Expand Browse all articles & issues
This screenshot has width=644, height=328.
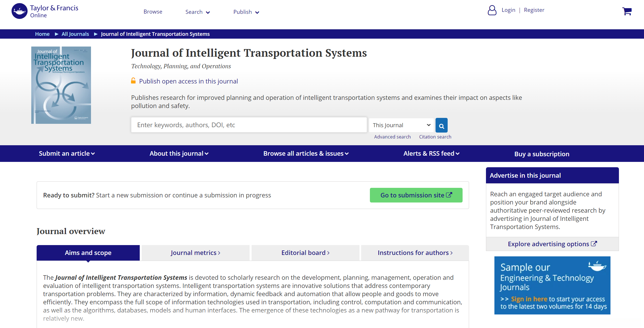[306, 153]
